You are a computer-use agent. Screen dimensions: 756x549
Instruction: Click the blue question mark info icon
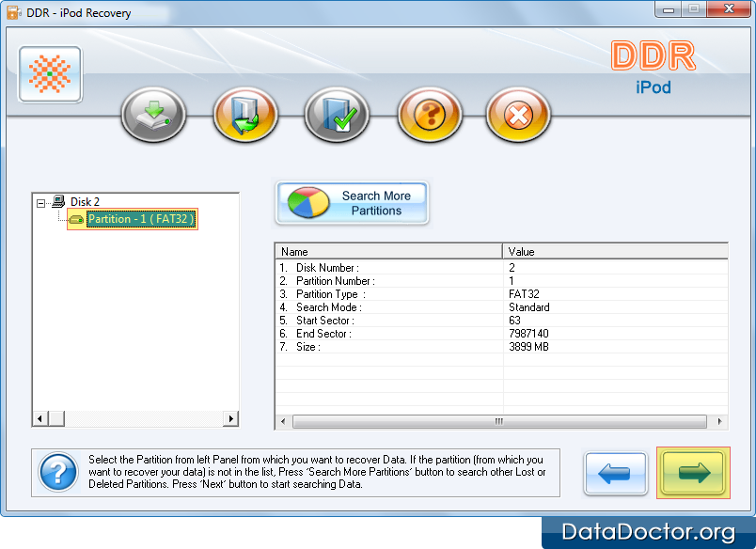click(x=58, y=472)
